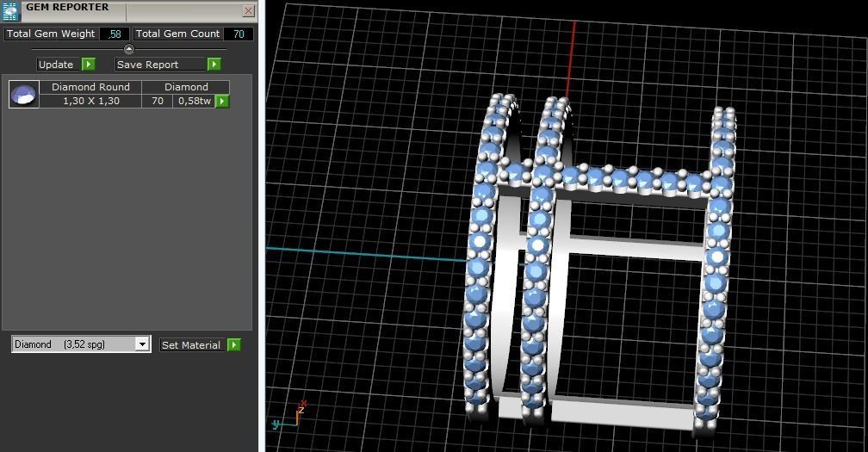This screenshot has width=868, height=452.
Task: Click the 'Total Gem Weight' label
Action: click(x=51, y=34)
